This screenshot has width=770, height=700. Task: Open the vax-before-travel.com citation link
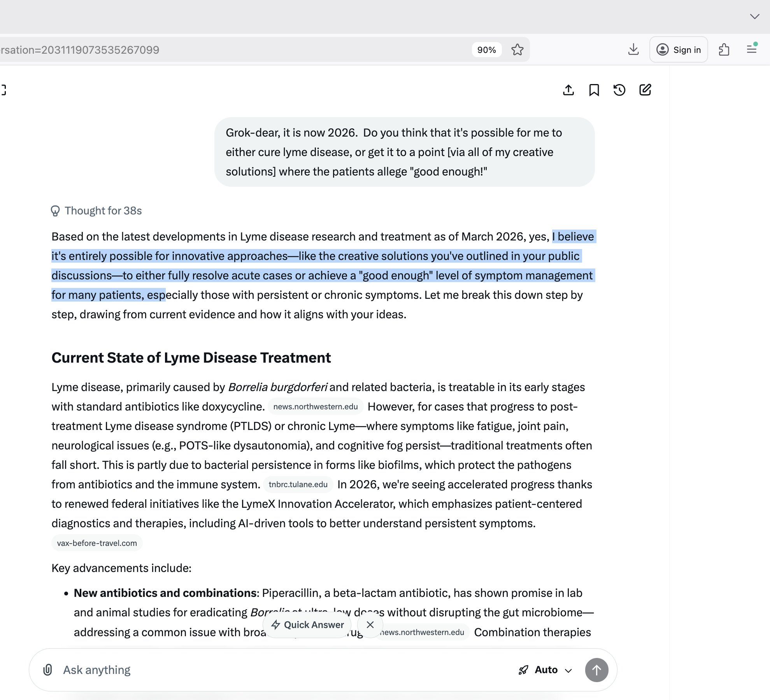97,543
